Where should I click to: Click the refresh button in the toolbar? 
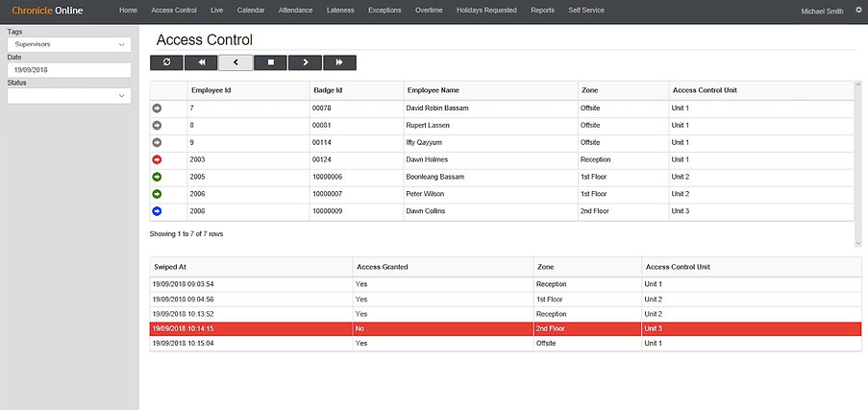tap(166, 62)
